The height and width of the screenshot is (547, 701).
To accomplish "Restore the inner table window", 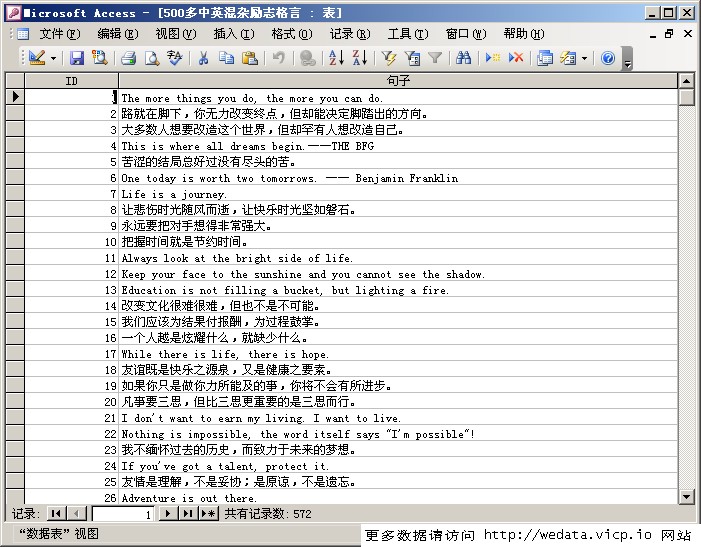I will click(x=670, y=34).
